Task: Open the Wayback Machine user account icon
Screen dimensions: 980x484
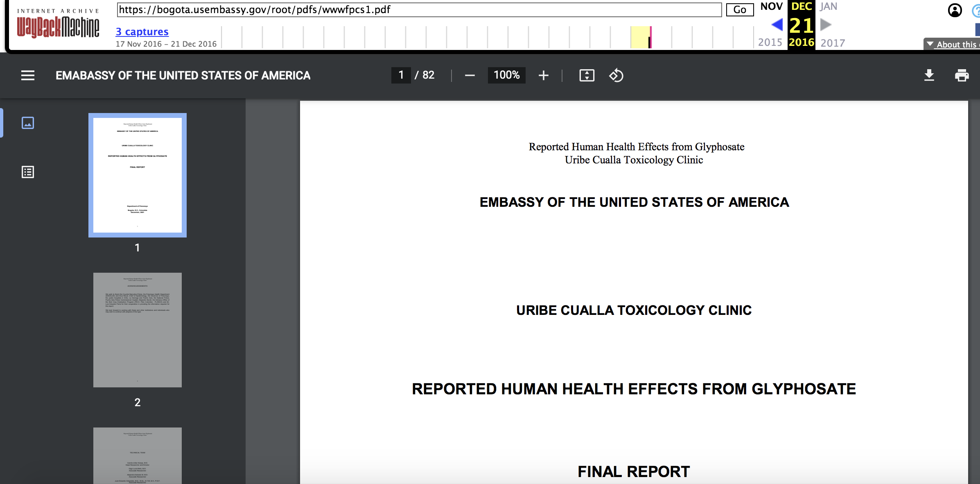Action: tap(955, 10)
